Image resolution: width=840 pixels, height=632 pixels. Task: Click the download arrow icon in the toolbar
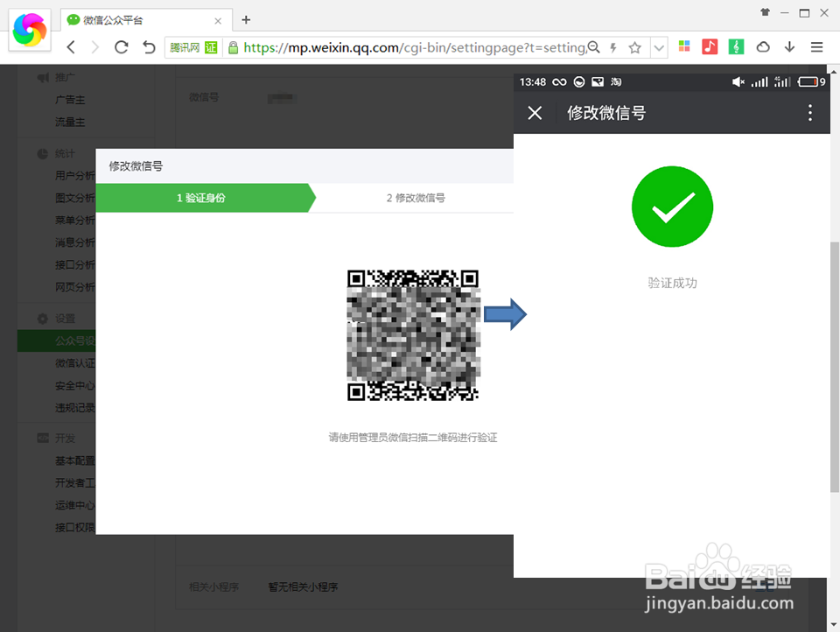coord(789,47)
